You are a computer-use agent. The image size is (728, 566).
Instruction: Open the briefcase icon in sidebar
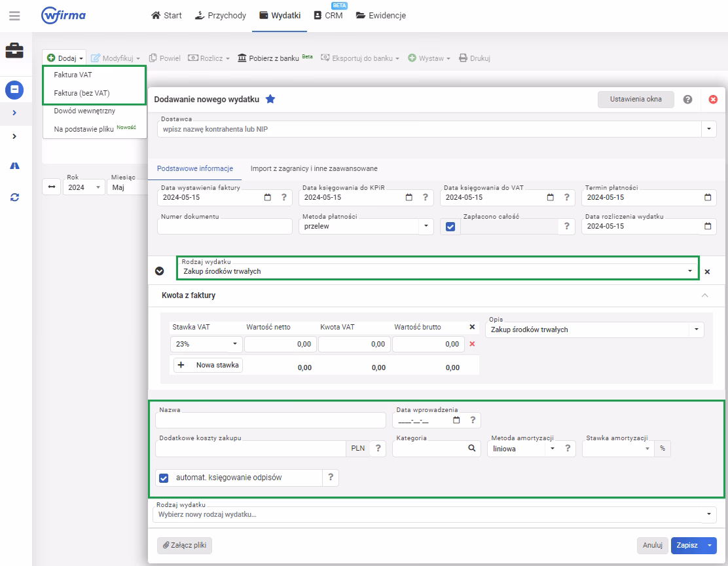[14, 51]
